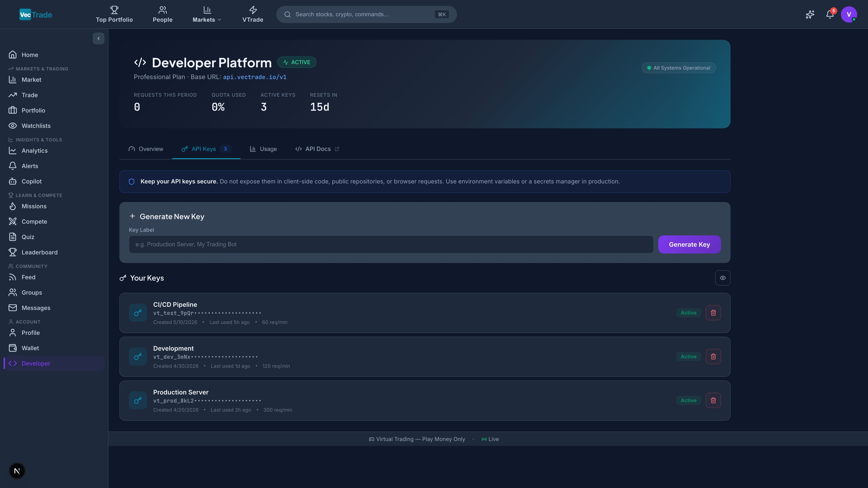The image size is (868, 488).
Task: Click the Production Server key icon
Action: (138, 400)
